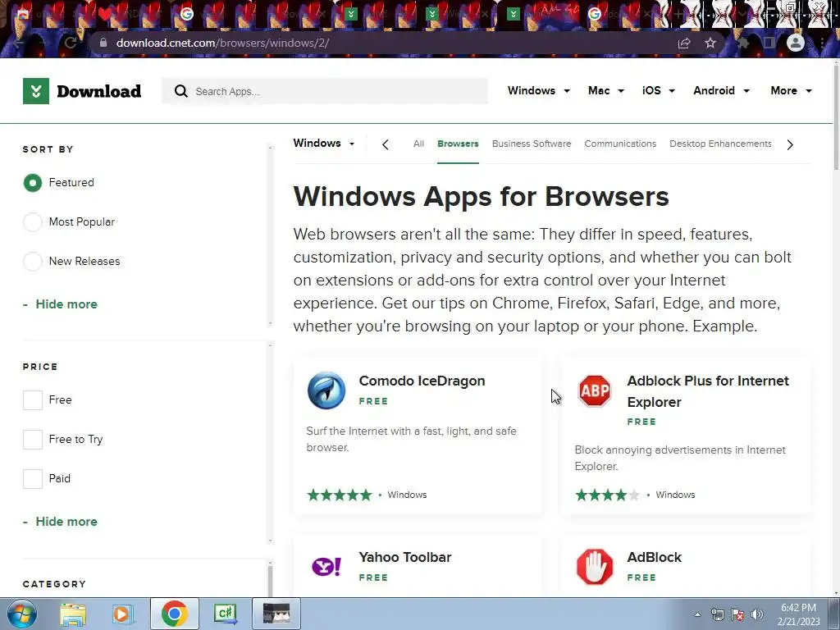Expand the More menu
The image size is (840, 630).
[792, 90]
